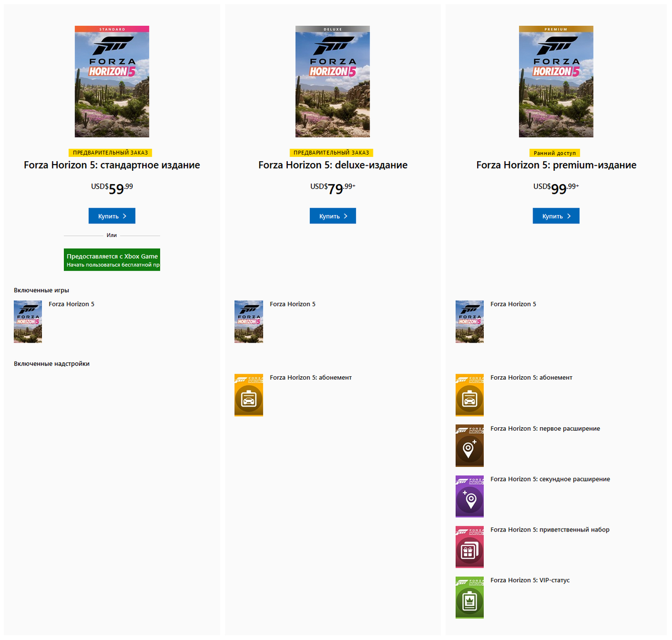The width and height of the screenshot is (672, 640).
Task: Open standard edition cover art
Action: [x=112, y=82]
